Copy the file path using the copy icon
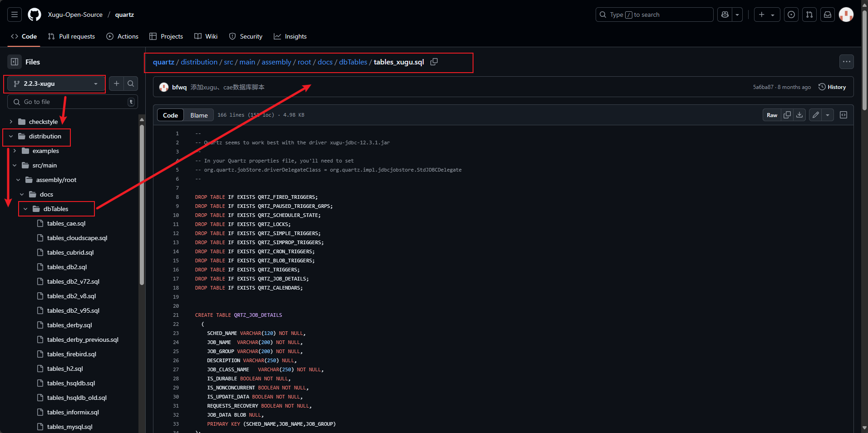This screenshot has height=433, width=868. pos(434,62)
